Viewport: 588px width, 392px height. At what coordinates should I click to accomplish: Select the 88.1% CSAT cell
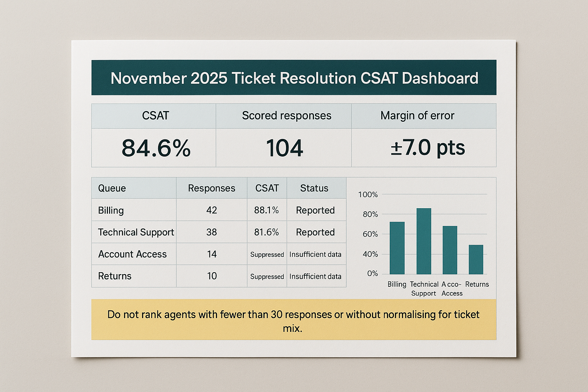266,210
